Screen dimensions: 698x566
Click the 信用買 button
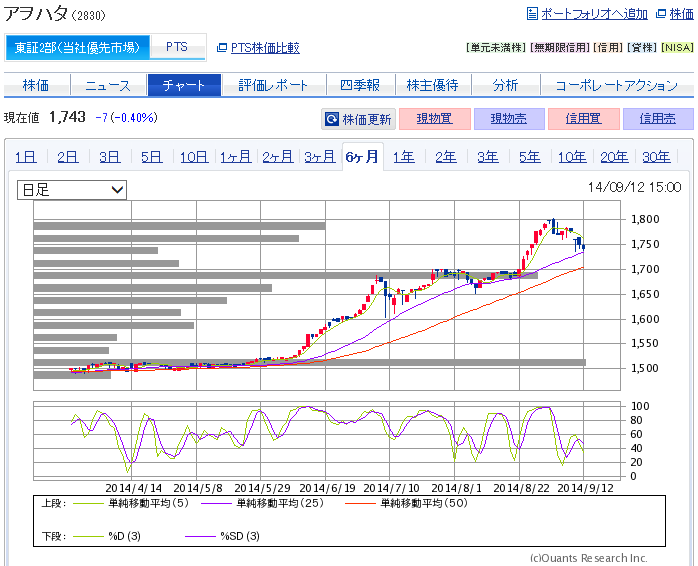(584, 119)
